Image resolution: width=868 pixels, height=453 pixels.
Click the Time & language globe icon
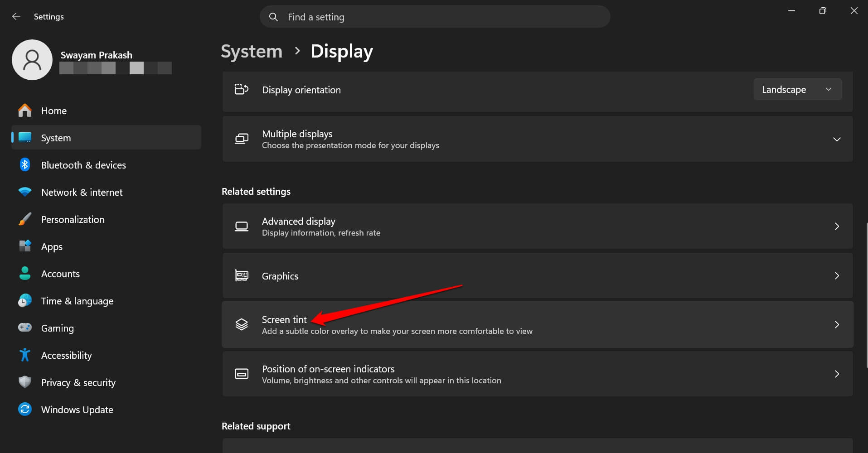(25, 300)
